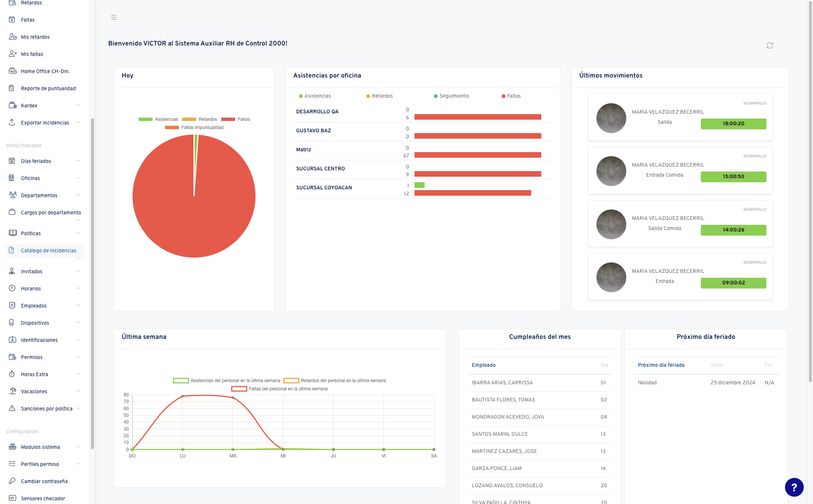Click the Mis retardos user-clock icon

pos(13,37)
